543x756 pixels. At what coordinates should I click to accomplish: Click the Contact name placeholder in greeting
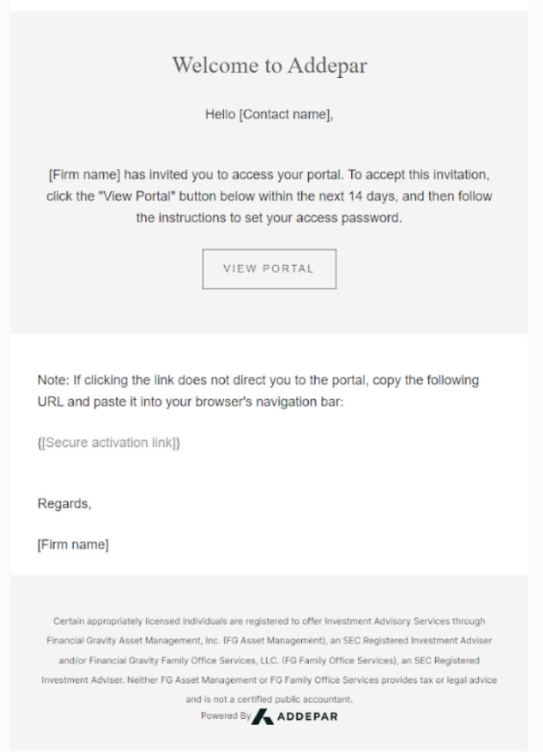pyautogui.click(x=284, y=114)
